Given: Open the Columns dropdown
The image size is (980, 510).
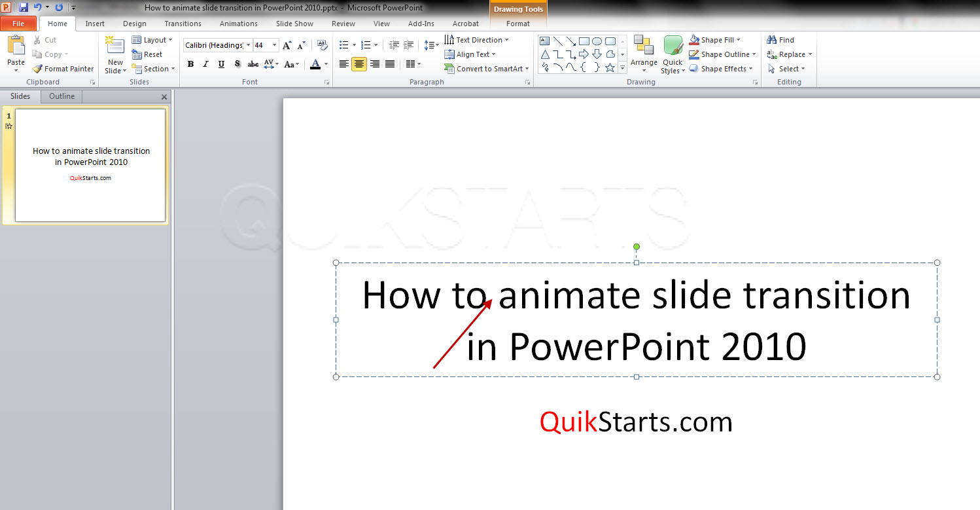Looking at the screenshot, I should coord(413,64).
